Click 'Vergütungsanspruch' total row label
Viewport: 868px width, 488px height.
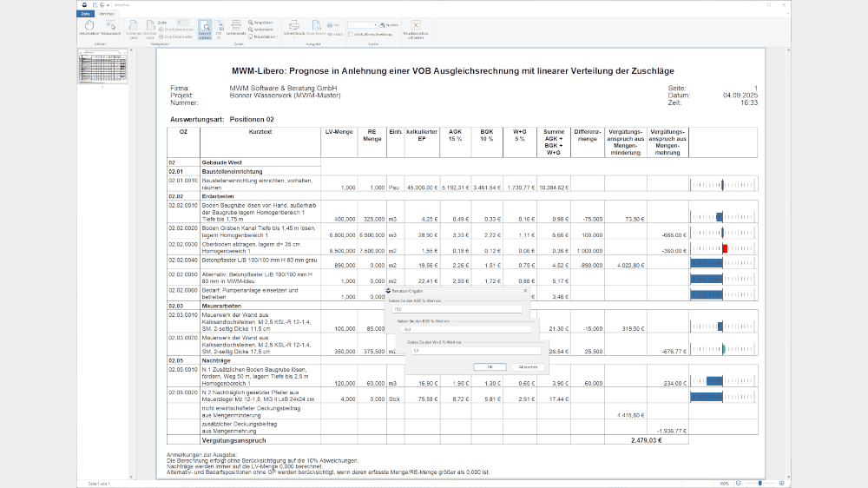[x=233, y=440]
